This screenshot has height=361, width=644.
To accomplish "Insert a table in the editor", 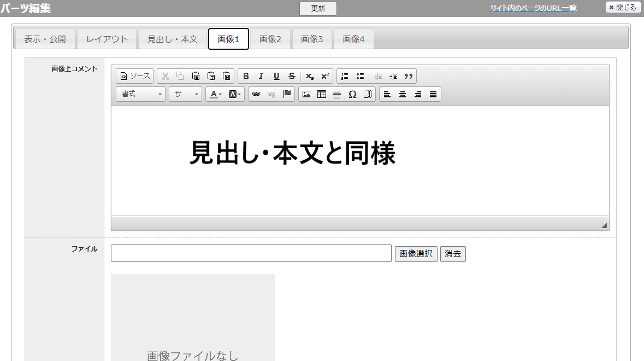I will [x=322, y=94].
